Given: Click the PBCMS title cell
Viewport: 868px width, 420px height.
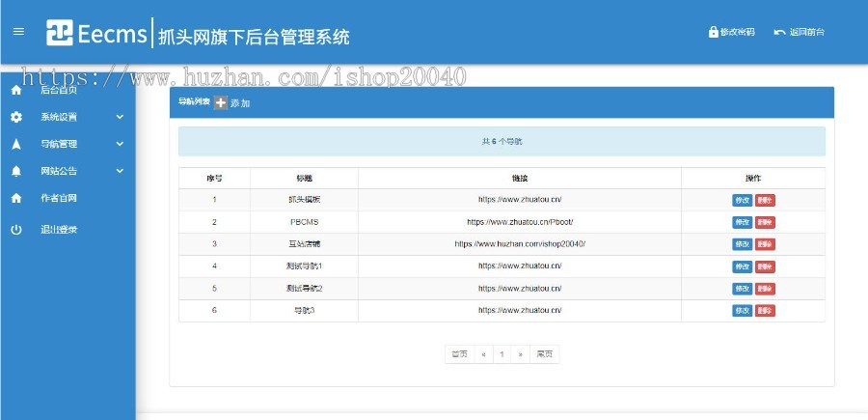Looking at the screenshot, I should [304, 222].
